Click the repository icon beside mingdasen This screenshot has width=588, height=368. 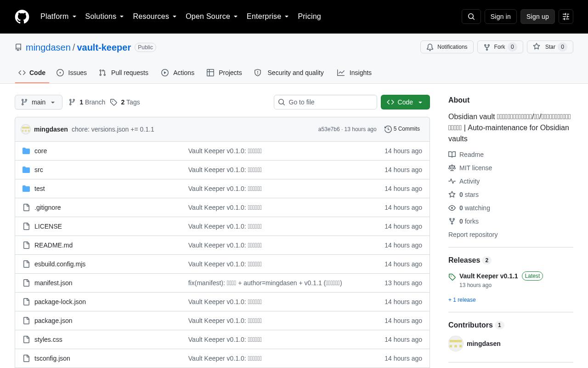[x=18, y=47]
